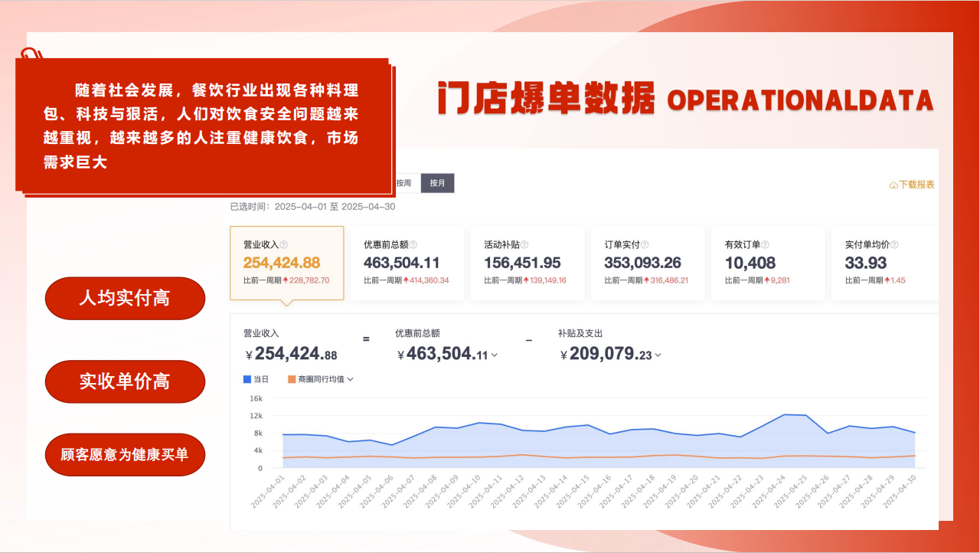Click the previous-period figure 414,360.34
The height and width of the screenshot is (553, 980).
pyautogui.click(x=430, y=280)
